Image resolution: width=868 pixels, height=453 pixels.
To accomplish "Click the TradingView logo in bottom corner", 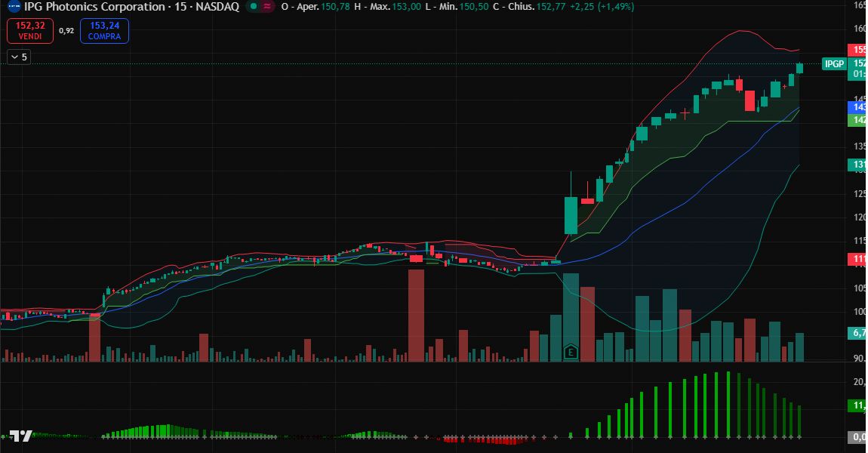I will click(x=21, y=436).
